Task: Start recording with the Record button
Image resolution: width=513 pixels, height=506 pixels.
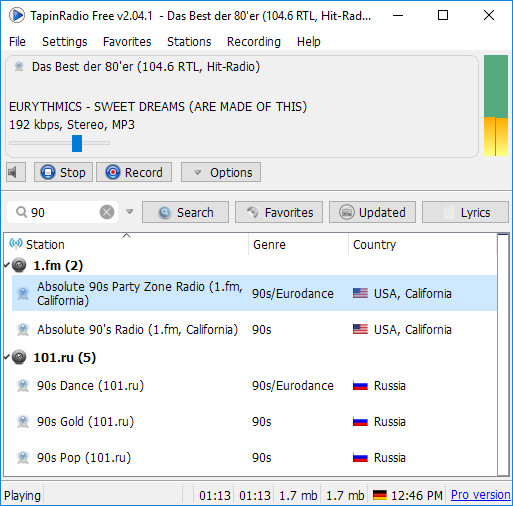Action: [134, 172]
